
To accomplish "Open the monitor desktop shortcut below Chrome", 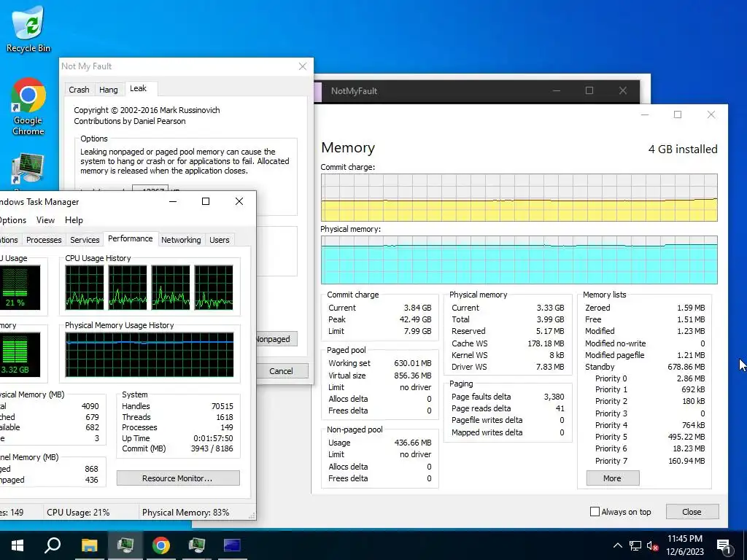I will (28, 168).
